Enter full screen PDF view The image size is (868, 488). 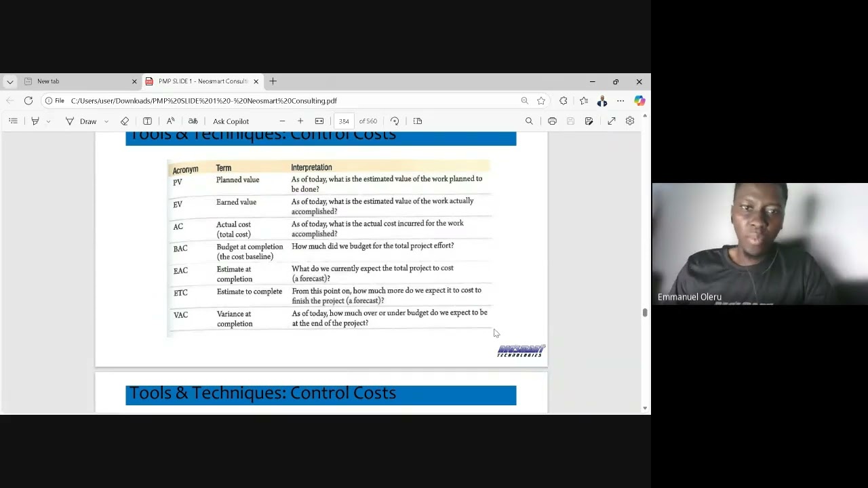pos(612,121)
